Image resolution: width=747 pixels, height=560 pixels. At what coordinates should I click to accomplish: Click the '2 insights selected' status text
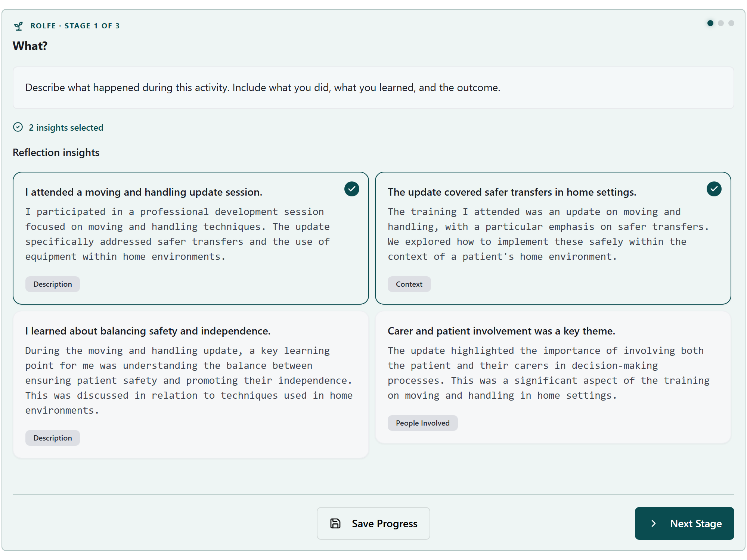click(66, 127)
